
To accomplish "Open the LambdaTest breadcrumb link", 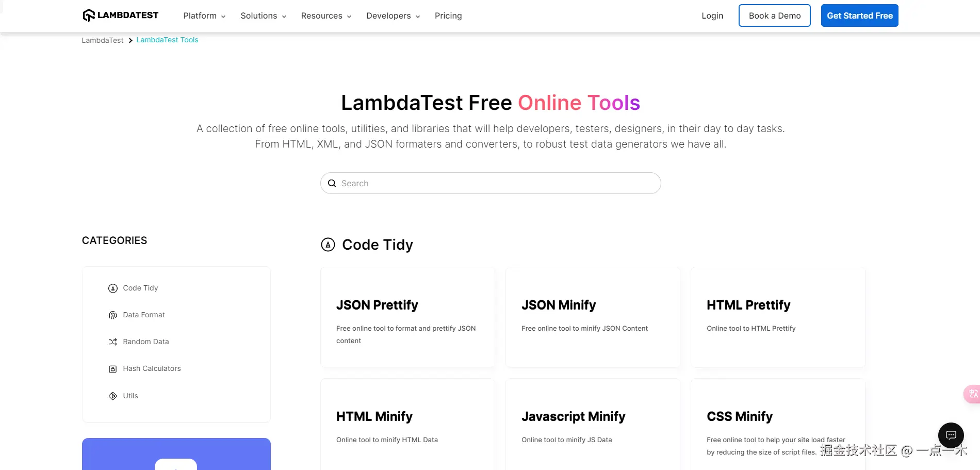I will coord(102,40).
